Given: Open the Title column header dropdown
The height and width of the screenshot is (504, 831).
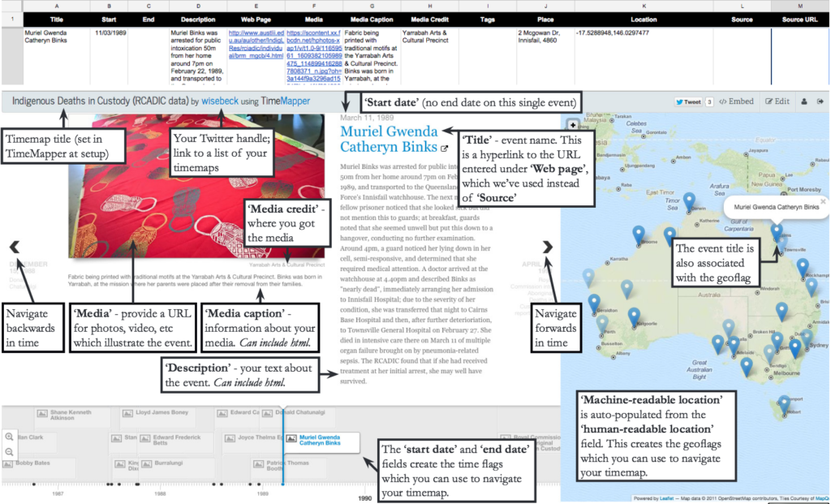Looking at the screenshot, I should coord(57,19).
